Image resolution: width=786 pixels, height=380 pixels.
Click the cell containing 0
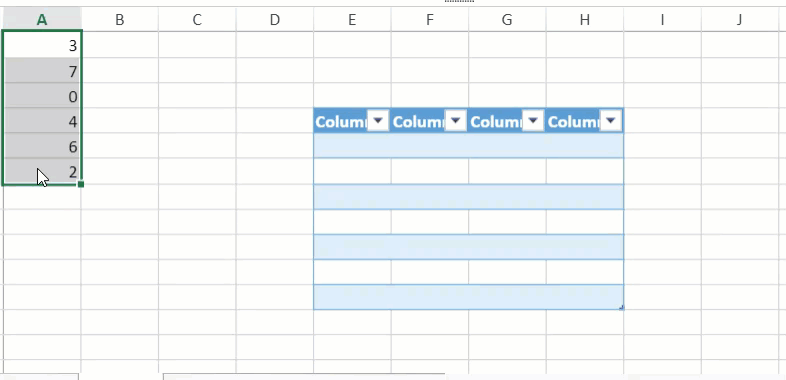point(42,96)
